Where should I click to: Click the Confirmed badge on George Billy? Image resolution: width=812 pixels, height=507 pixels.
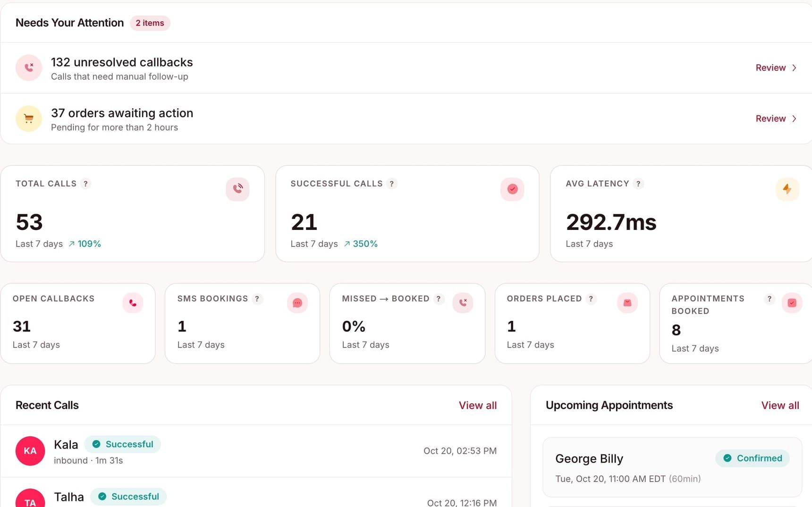click(753, 458)
